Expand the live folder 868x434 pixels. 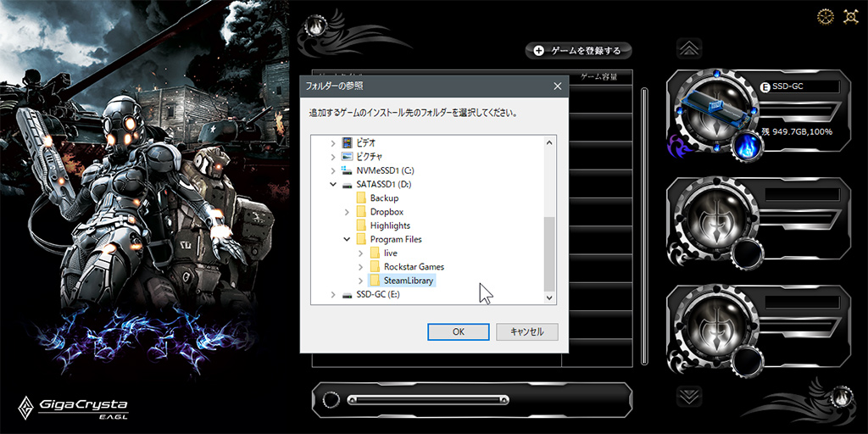click(360, 253)
